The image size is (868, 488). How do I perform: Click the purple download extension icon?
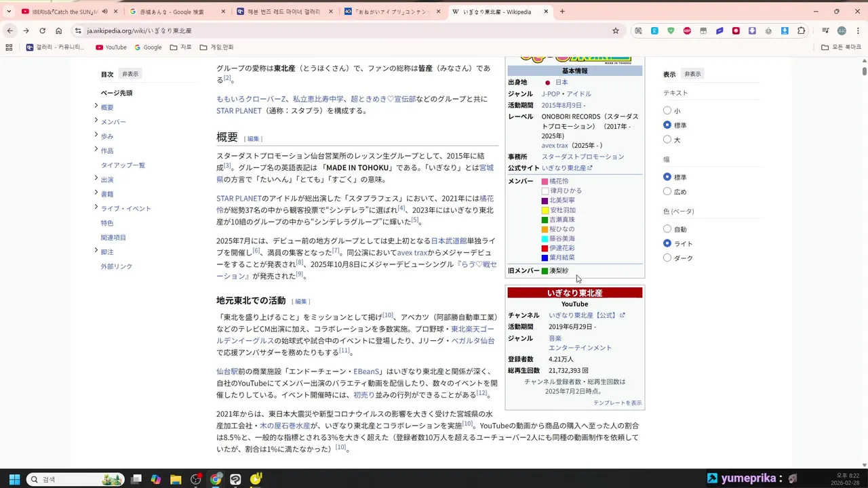752,30
